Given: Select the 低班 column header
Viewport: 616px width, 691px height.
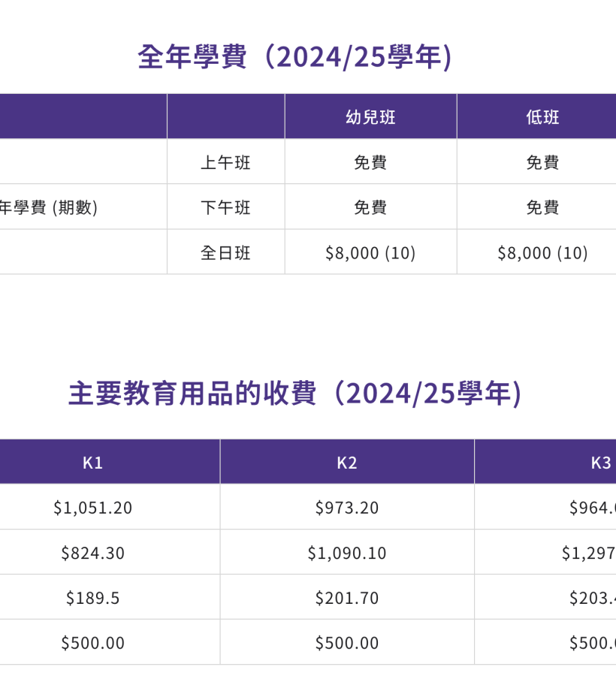Looking at the screenshot, I should click(x=542, y=117).
